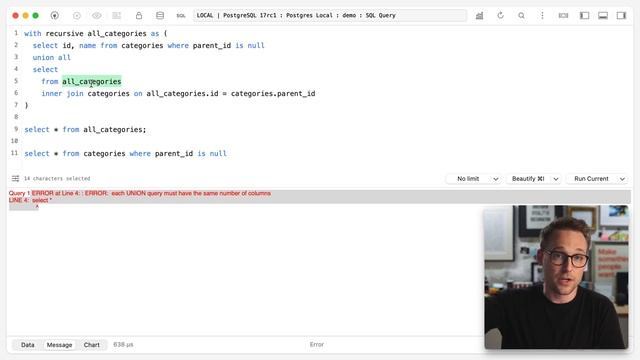Switch to the Data tab
The width and height of the screenshot is (640, 360).
click(x=28, y=345)
